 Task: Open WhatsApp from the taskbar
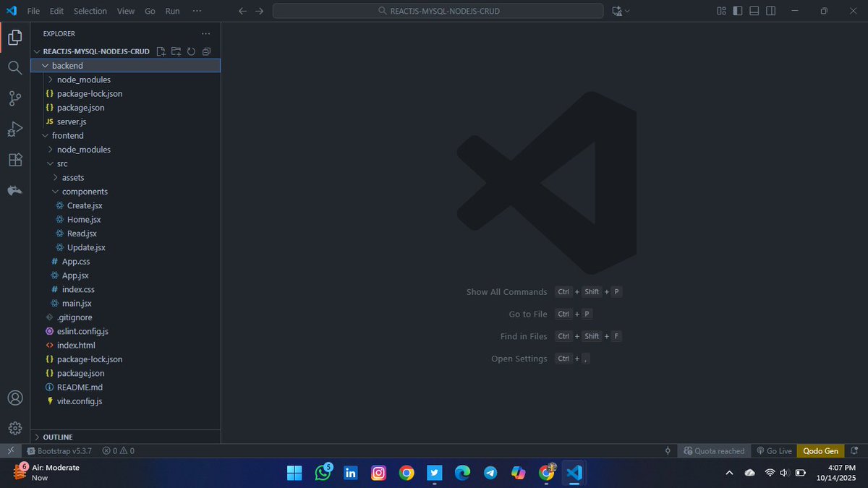(323, 473)
